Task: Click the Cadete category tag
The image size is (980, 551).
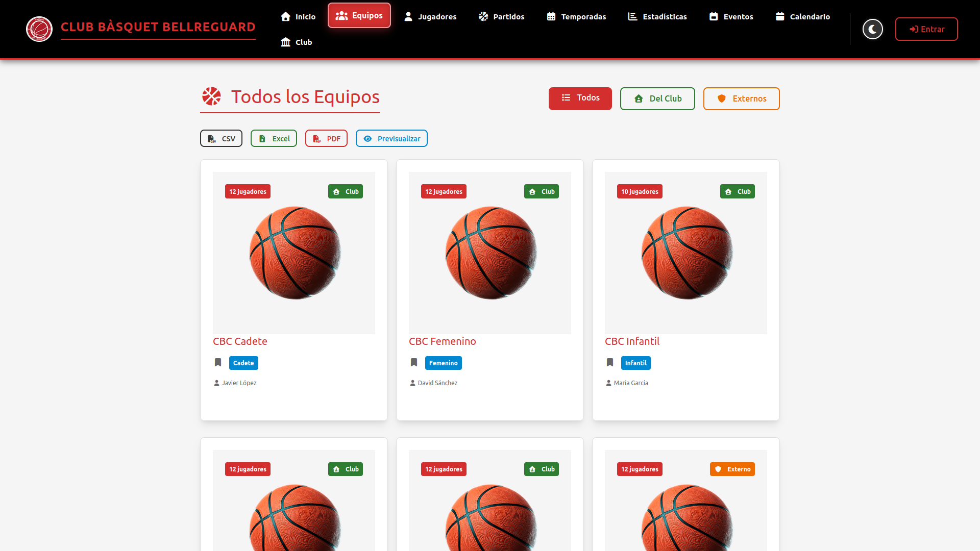Action: click(x=243, y=363)
